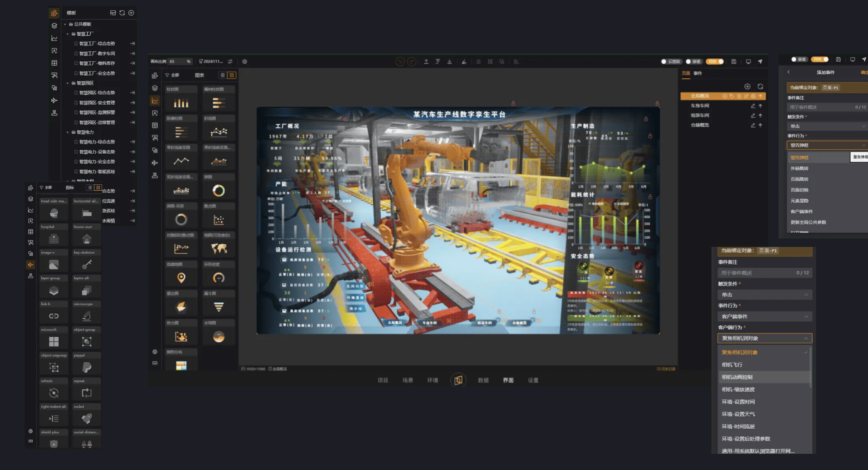Open the 智慧工厂-数字车间 template
The width and height of the screenshot is (868, 470).
click(x=97, y=54)
